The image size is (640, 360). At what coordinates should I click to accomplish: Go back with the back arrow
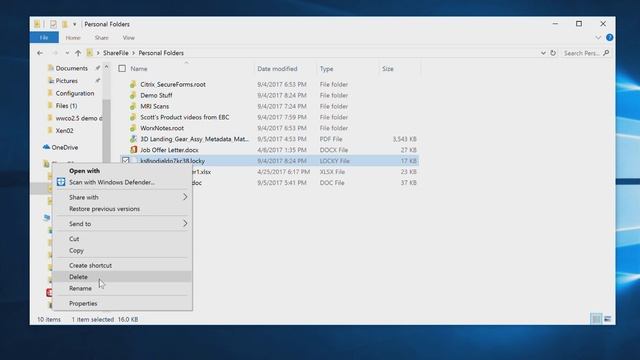pyautogui.click(x=40, y=53)
